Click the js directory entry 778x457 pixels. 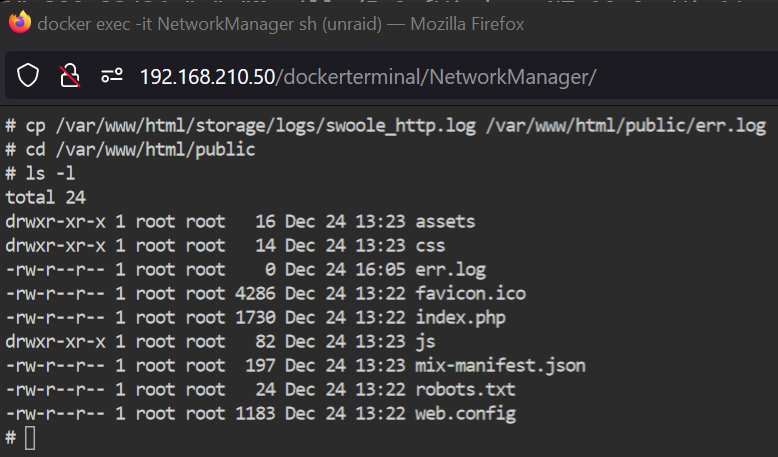pyautogui.click(x=425, y=341)
